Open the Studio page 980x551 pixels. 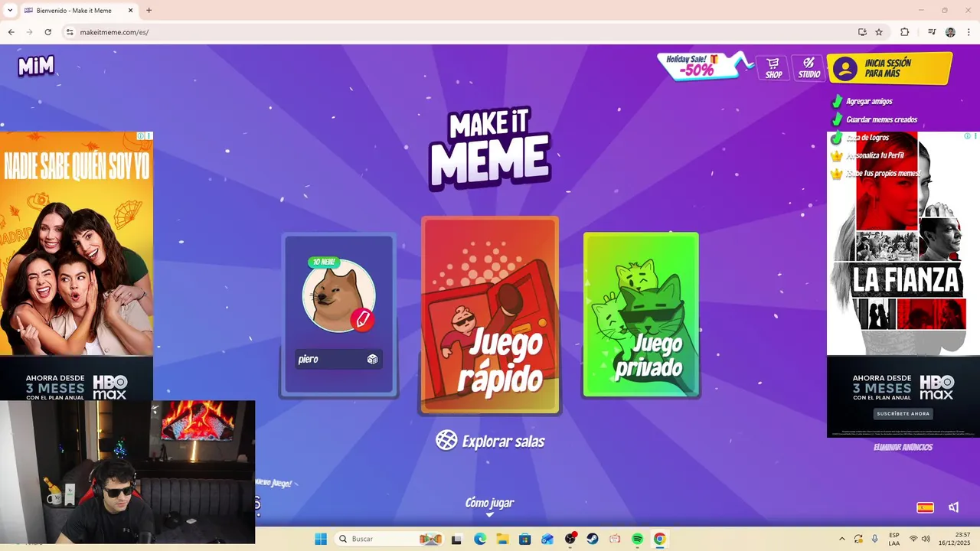pos(808,67)
